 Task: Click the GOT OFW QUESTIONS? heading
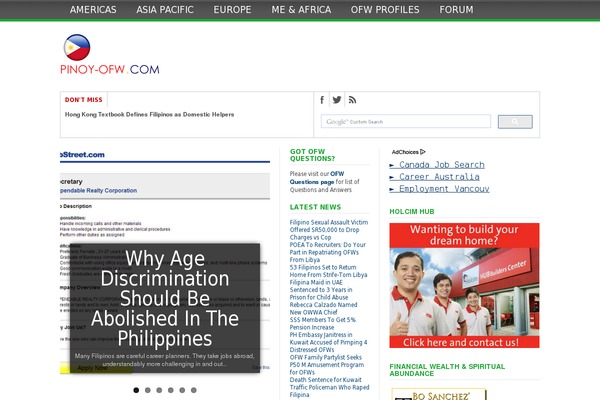click(313, 155)
